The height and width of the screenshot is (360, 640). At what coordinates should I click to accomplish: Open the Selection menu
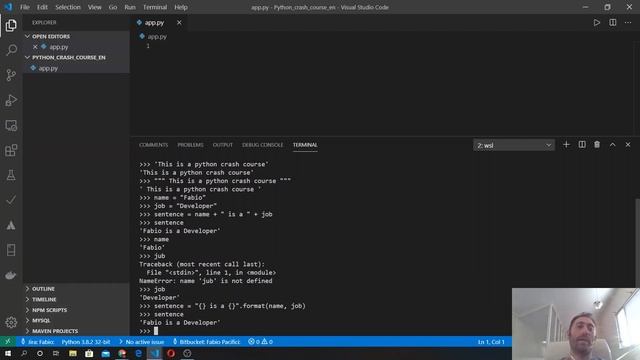68,7
